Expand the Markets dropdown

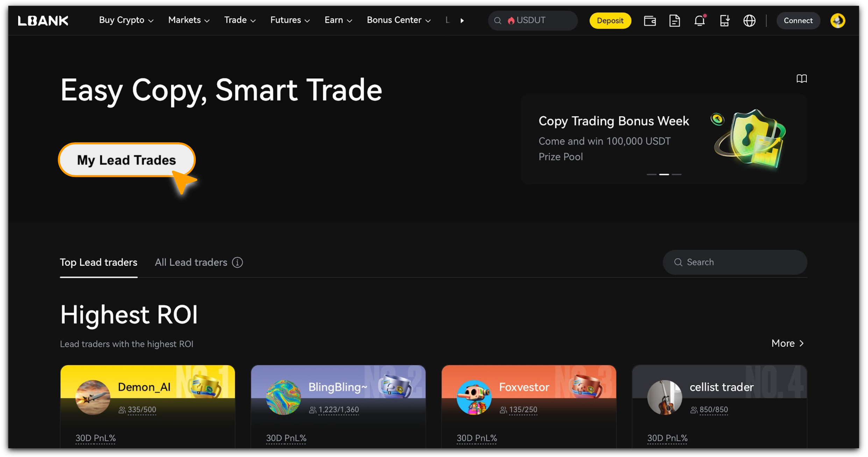coord(189,20)
